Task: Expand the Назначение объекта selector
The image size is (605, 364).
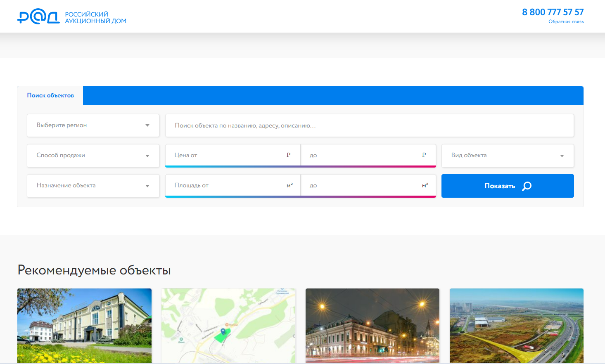Action: click(x=93, y=186)
